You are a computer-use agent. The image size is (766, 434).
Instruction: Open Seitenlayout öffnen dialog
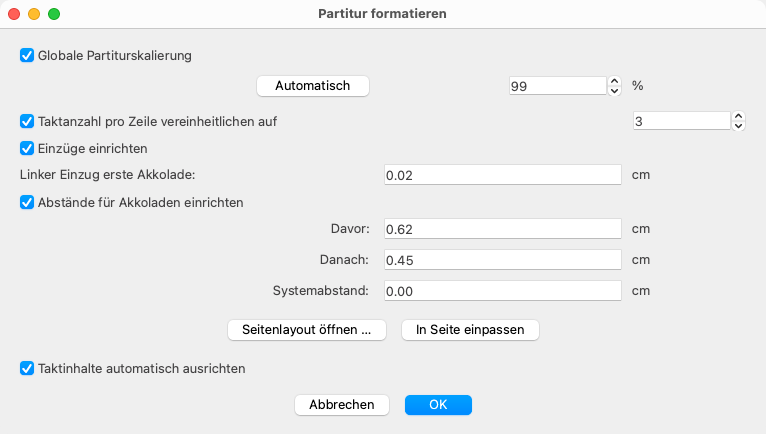pos(307,329)
